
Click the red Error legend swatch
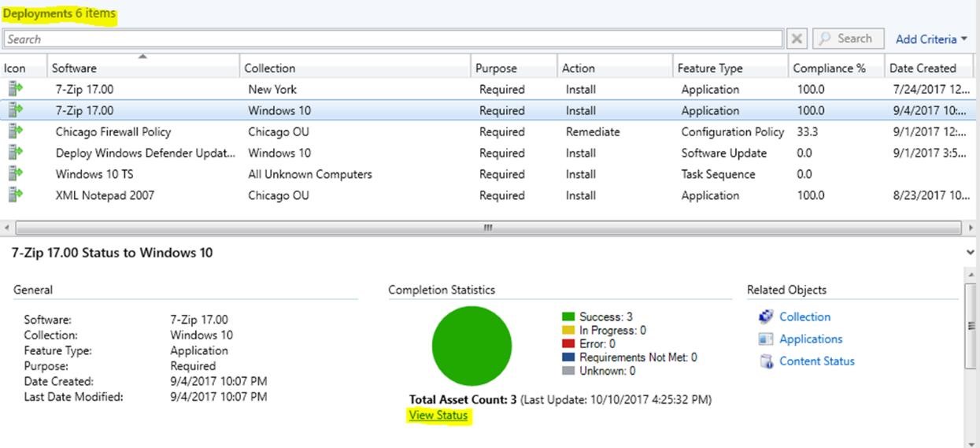coord(568,344)
